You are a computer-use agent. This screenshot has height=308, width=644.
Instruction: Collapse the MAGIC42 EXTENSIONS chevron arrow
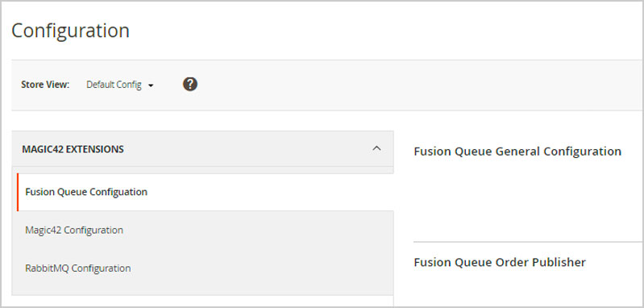click(x=376, y=148)
